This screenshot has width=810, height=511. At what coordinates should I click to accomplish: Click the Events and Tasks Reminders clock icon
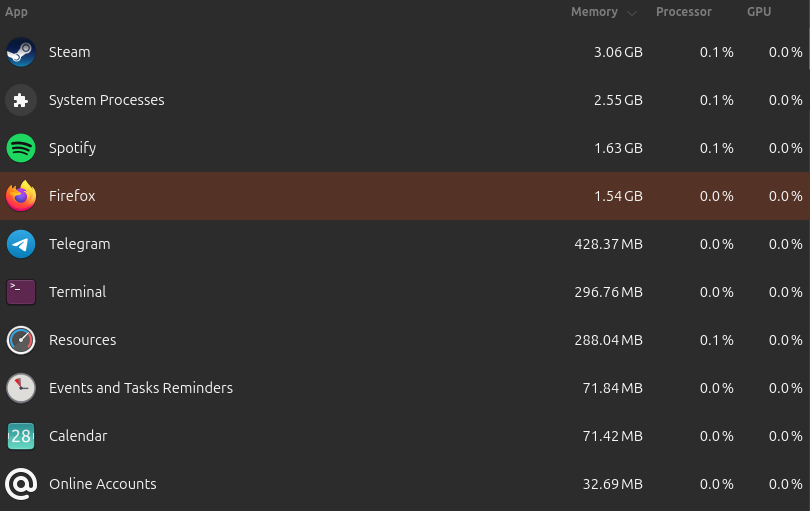click(21, 388)
